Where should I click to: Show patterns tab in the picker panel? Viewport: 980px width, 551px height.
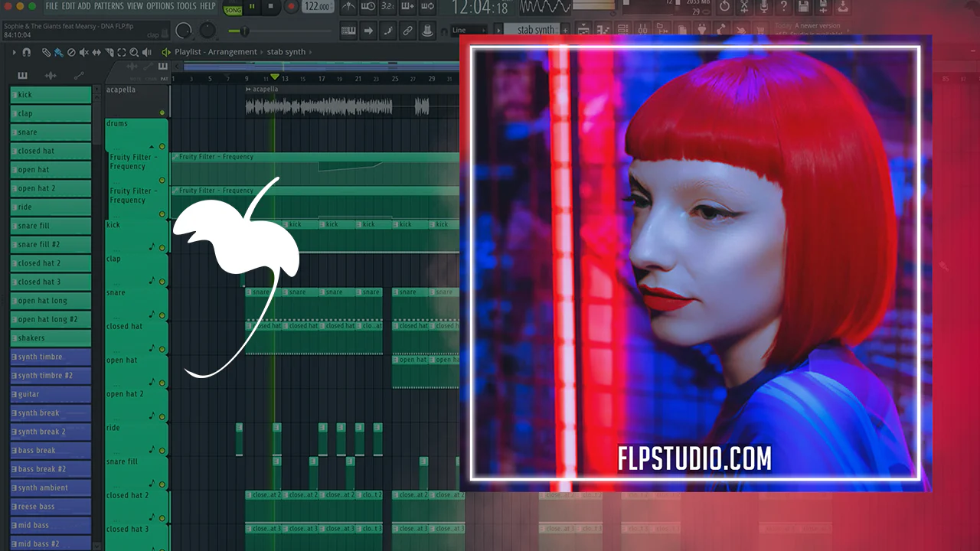click(22, 75)
